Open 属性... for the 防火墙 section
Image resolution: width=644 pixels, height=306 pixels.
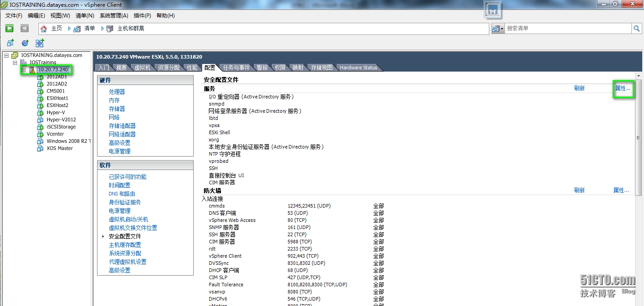point(621,190)
